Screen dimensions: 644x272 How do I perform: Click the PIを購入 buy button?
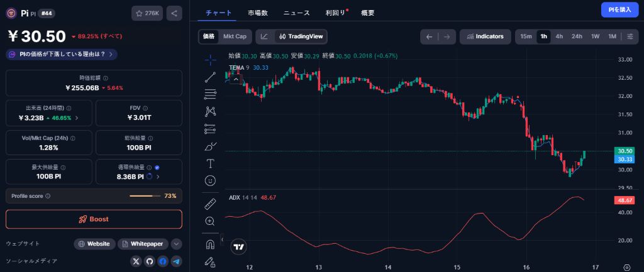tap(619, 9)
